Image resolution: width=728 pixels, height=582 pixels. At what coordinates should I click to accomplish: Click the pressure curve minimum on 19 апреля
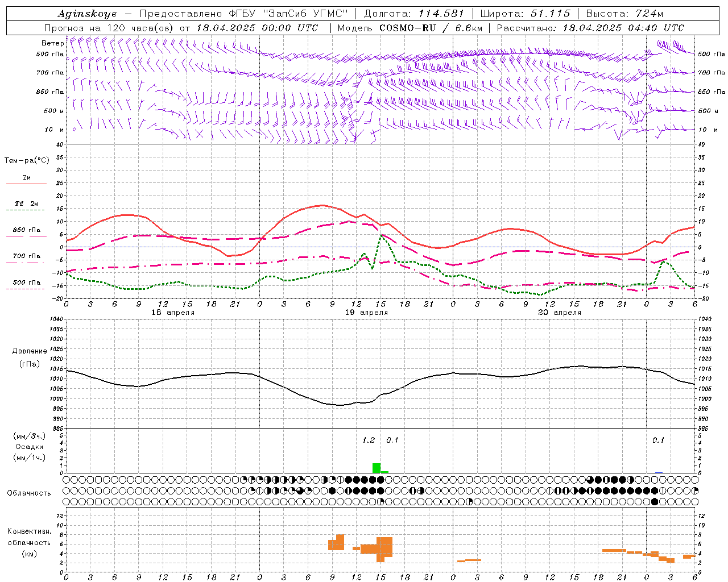click(x=340, y=405)
